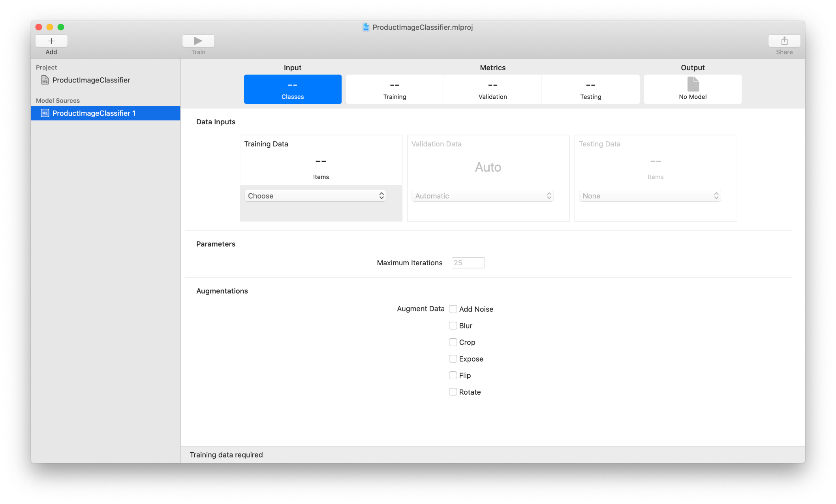This screenshot has height=504, width=836.
Task: Click the ML icon next to ProductImageClassifier 1
Action: (45, 113)
